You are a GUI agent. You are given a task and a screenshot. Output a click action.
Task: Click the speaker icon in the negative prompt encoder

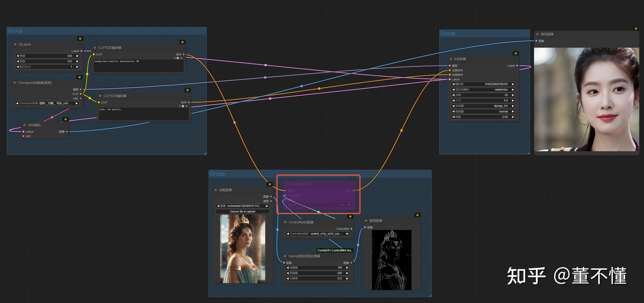(187, 106)
